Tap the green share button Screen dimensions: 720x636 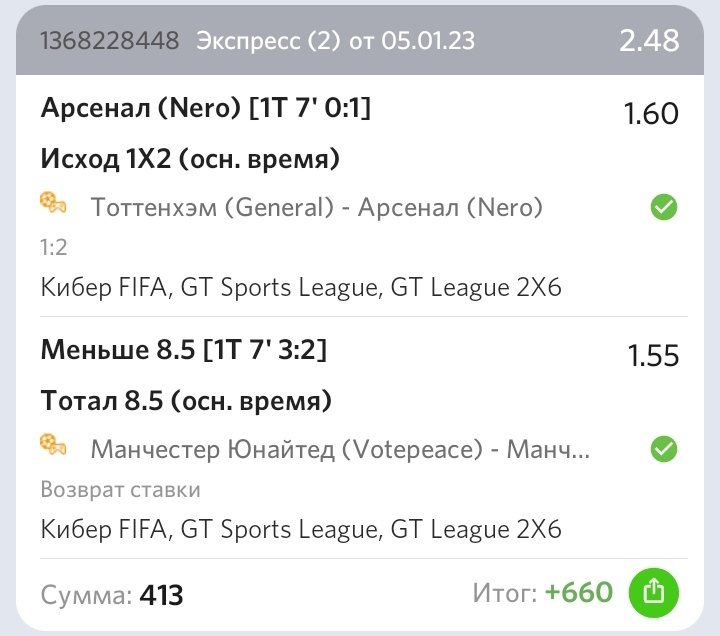(653, 592)
